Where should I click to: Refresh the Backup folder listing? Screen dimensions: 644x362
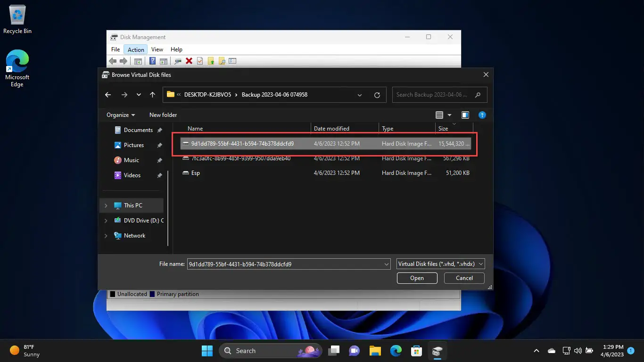coord(377,95)
